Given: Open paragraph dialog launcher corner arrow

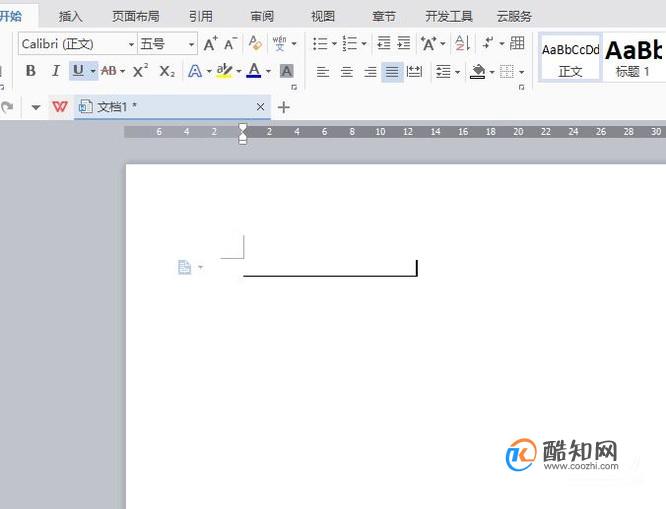Looking at the screenshot, I should coord(521,87).
